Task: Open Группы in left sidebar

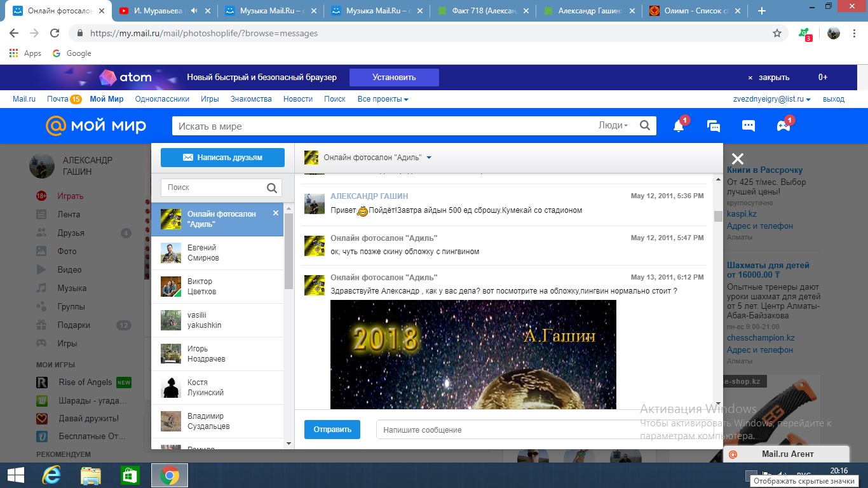Action: (71, 306)
